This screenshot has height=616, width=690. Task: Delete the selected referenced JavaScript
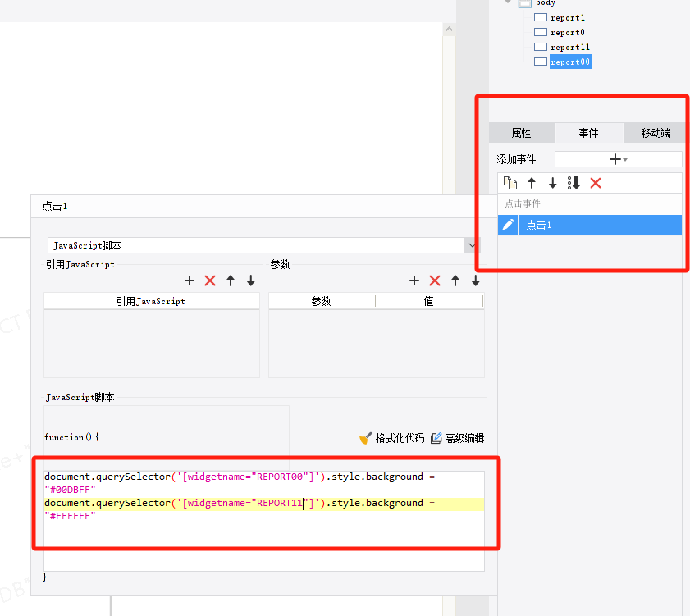[210, 281]
